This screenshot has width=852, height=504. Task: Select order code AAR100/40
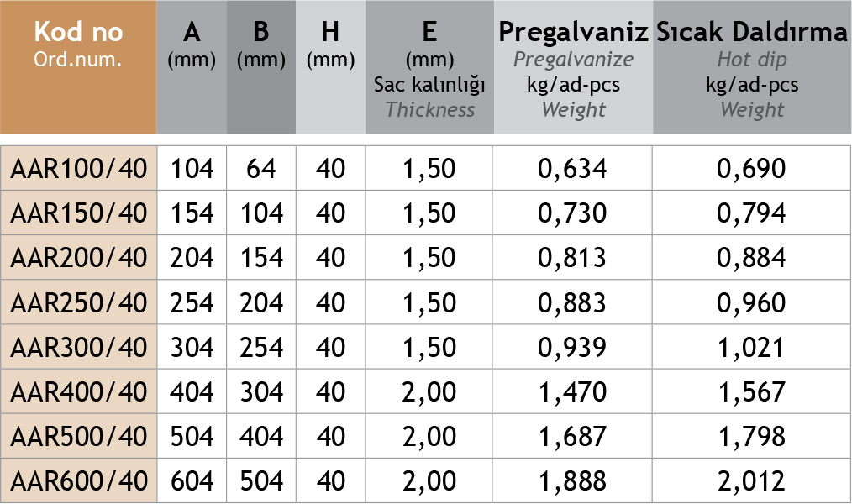point(79,169)
